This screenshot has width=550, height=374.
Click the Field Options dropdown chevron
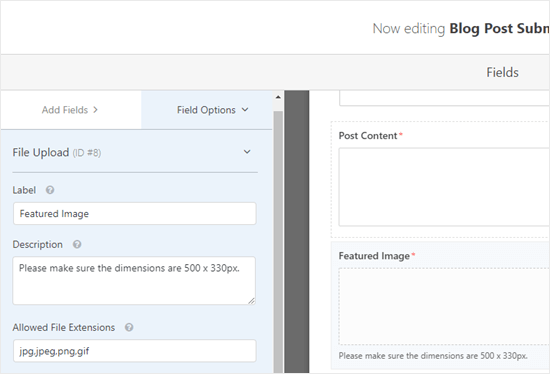click(x=245, y=110)
